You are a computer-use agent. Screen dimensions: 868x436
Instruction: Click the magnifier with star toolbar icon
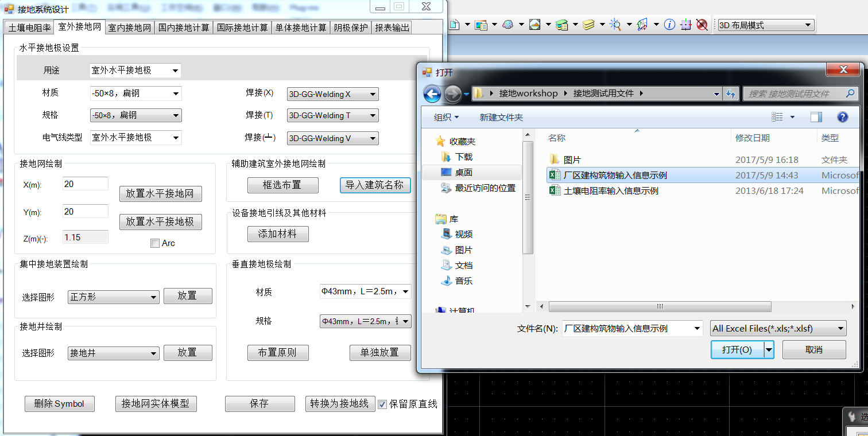pos(615,25)
